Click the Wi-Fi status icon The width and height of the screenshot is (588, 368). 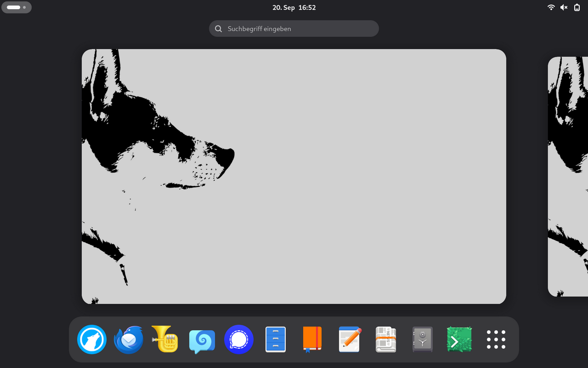(x=551, y=7)
